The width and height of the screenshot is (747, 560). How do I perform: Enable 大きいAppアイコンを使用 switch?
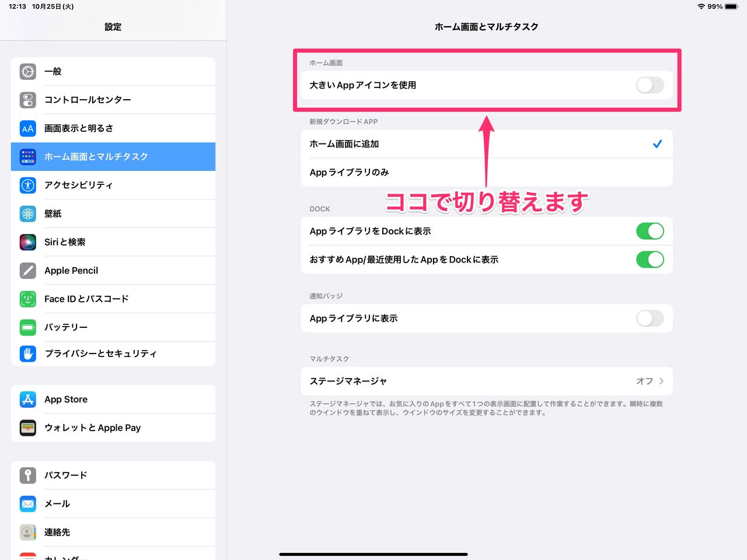coord(650,85)
